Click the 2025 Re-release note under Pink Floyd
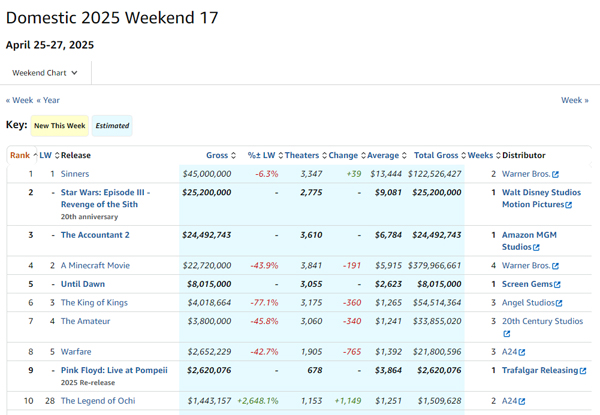This screenshot has width=600, height=415. point(88,382)
